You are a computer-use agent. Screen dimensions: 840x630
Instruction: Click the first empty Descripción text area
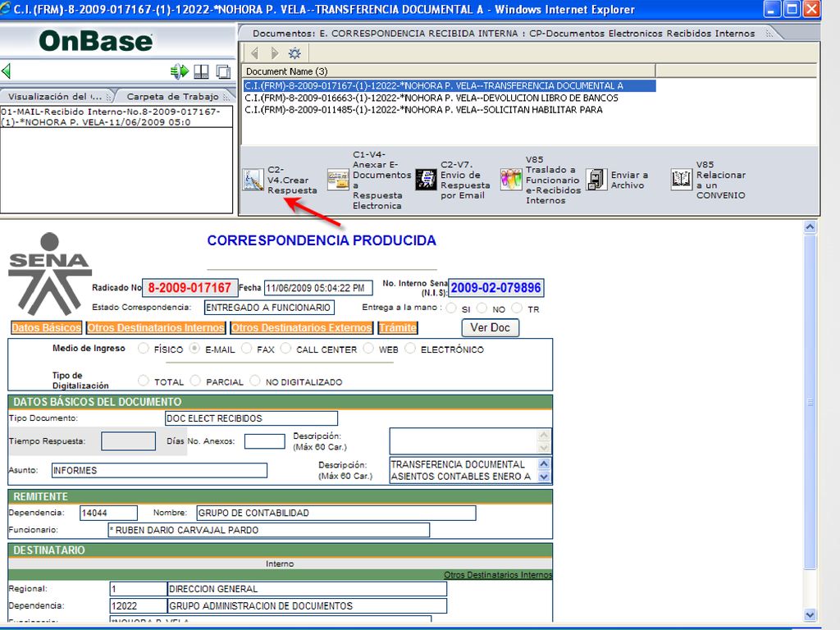click(464, 441)
